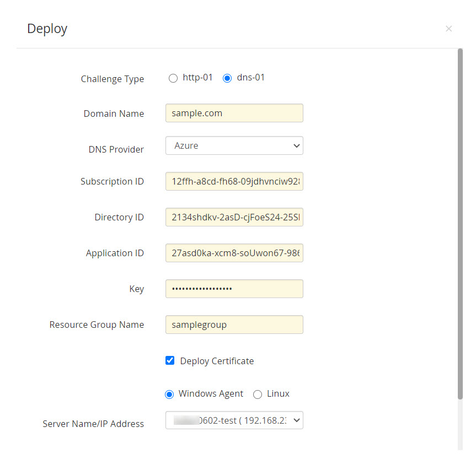Image resolution: width=476 pixels, height=454 pixels.
Task: Uncheck the Deploy Certificate checkbox
Action: click(x=170, y=361)
